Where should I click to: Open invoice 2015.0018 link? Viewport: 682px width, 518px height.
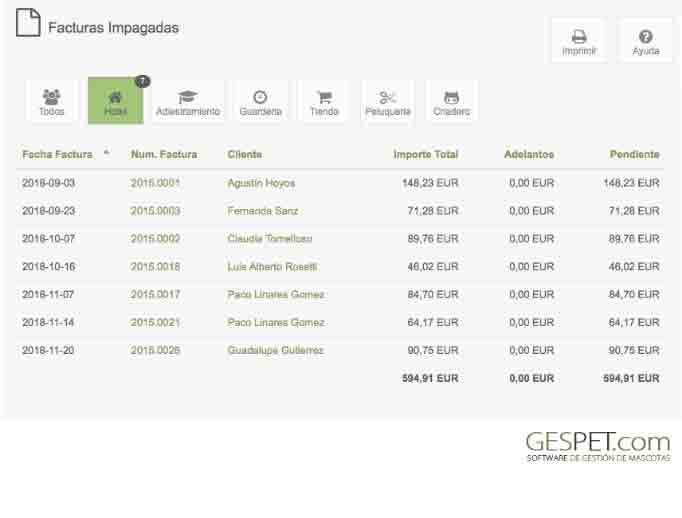click(x=155, y=267)
